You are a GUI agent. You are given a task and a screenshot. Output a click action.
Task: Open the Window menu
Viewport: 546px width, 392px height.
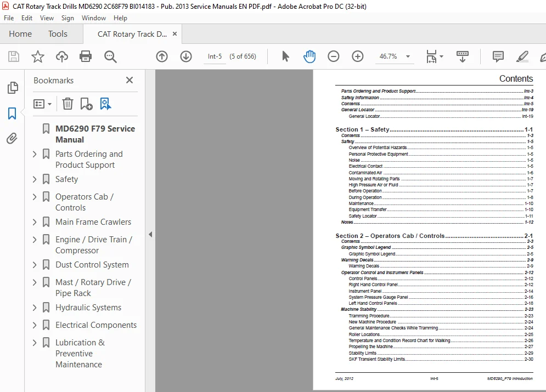(94, 18)
